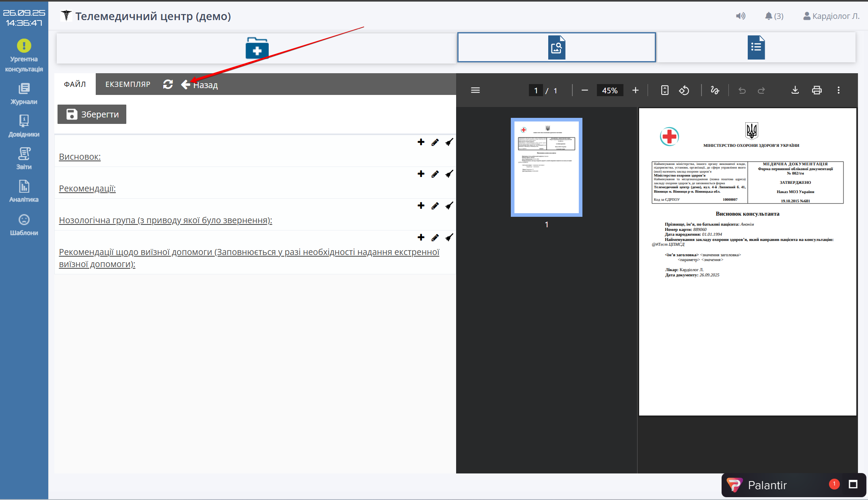Open Журнали in the sidebar
This screenshot has height=500, width=868.
tap(24, 94)
